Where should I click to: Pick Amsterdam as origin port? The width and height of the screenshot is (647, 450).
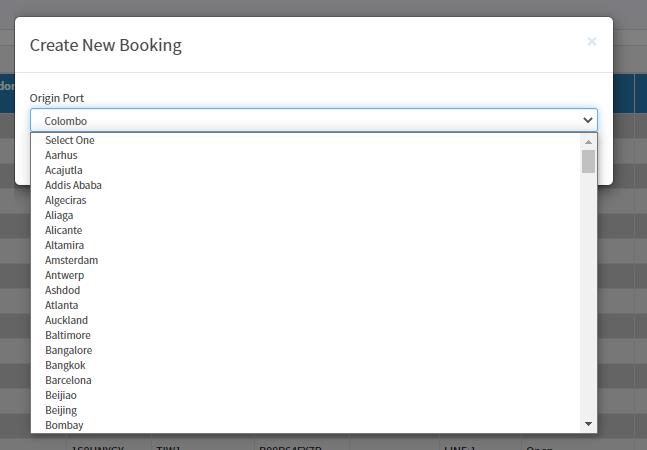click(x=306, y=260)
